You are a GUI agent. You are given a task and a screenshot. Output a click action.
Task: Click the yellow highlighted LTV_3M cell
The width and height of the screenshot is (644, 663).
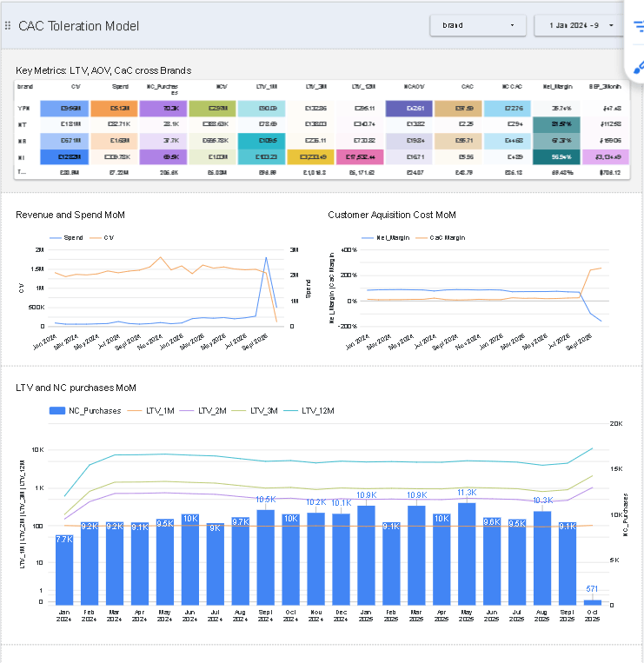point(311,157)
